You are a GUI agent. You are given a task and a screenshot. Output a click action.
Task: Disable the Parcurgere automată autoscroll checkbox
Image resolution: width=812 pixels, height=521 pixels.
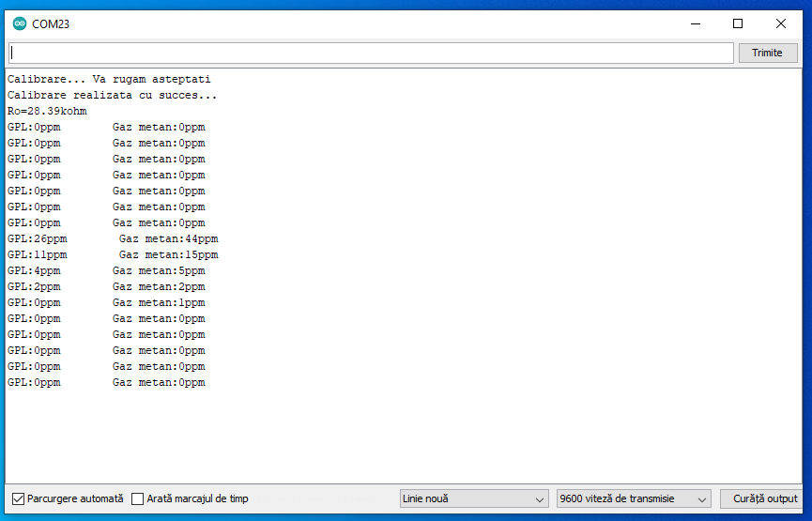[x=18, y=499]
